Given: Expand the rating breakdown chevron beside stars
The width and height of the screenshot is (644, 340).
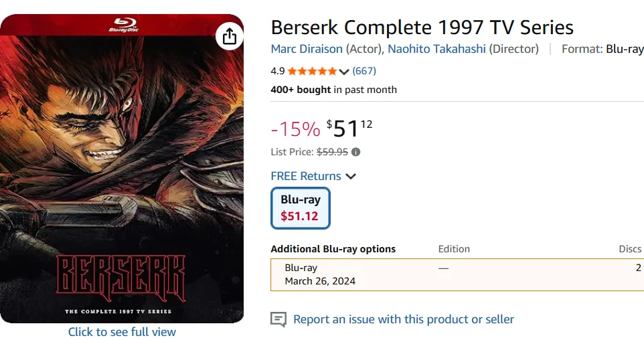Looking at the screenshot, I should pyautogui.click(x=344, y=72).
